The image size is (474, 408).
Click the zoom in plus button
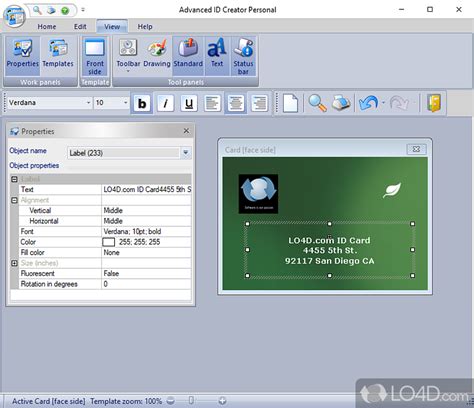[x=222, y=401]
